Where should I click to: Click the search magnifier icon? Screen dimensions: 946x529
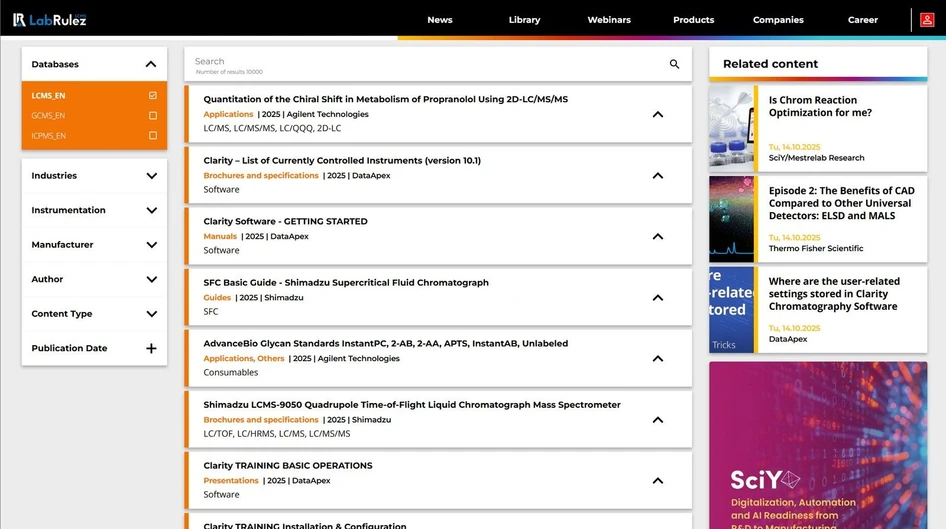674,64
